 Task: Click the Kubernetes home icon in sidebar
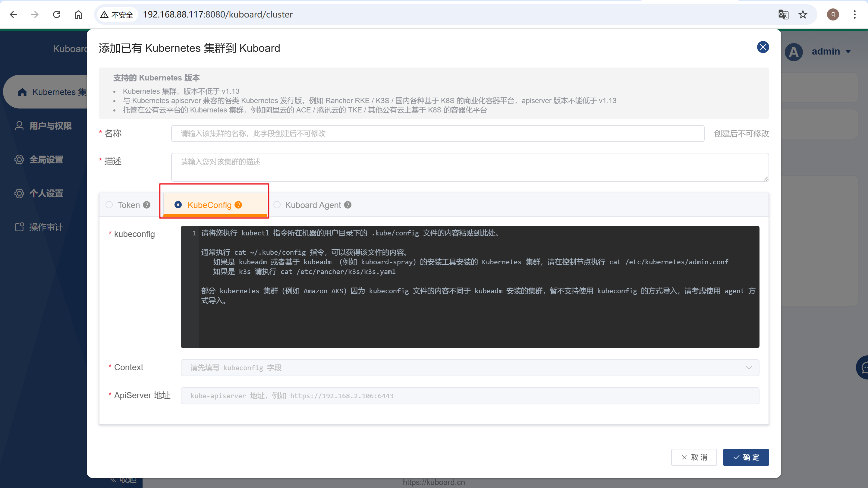(x=22, y=92)
